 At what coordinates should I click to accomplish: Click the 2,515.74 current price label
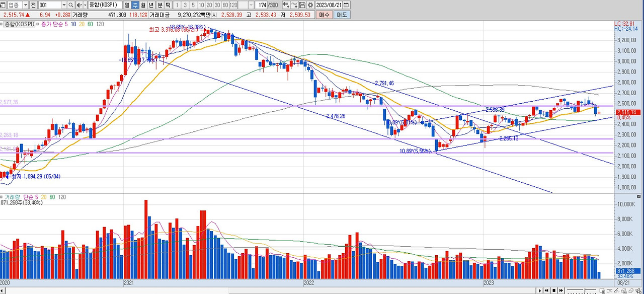[626, 112]
